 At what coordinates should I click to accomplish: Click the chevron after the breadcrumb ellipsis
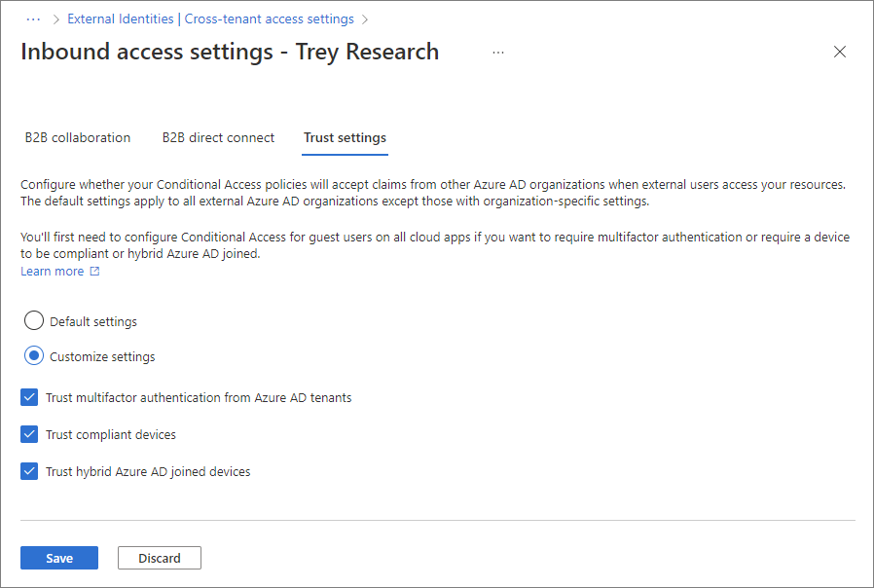click(55, 18)
